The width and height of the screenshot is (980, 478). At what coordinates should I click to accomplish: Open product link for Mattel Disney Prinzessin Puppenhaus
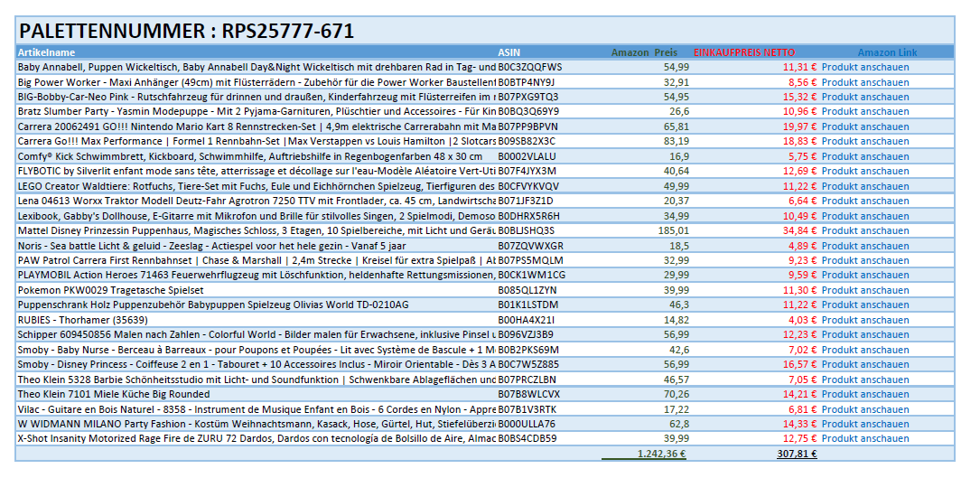tap(864, 230)
